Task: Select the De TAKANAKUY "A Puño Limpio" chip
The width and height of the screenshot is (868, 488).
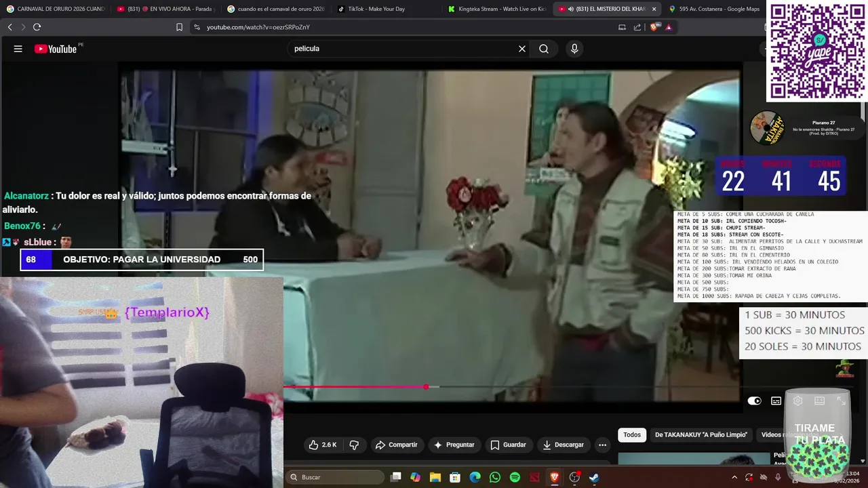Action: 701,434
